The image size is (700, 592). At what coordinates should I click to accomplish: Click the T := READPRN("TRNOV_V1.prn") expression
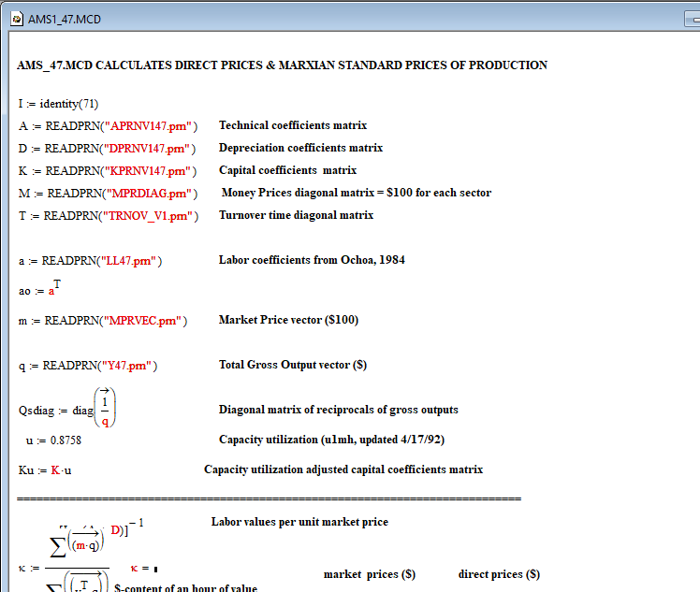(x=109, y=216)
